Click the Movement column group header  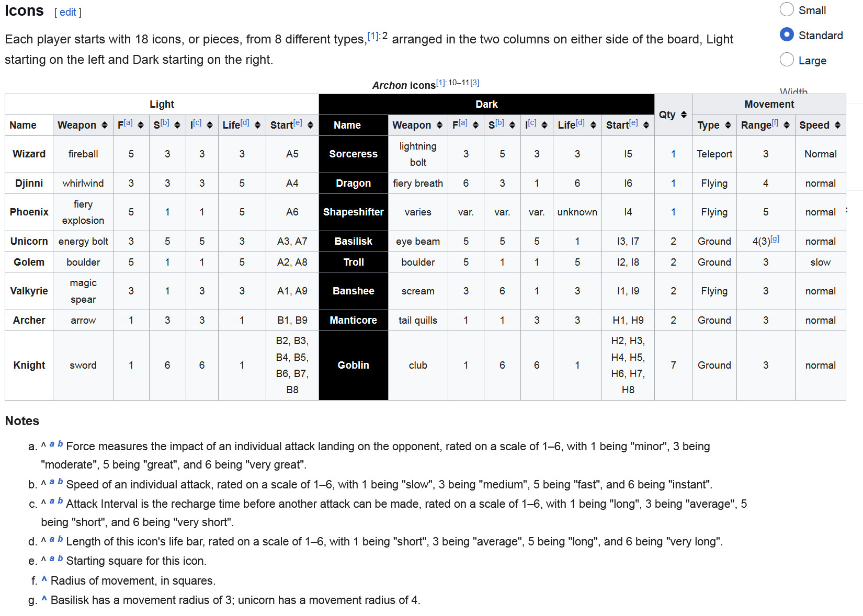pos(769,104)
